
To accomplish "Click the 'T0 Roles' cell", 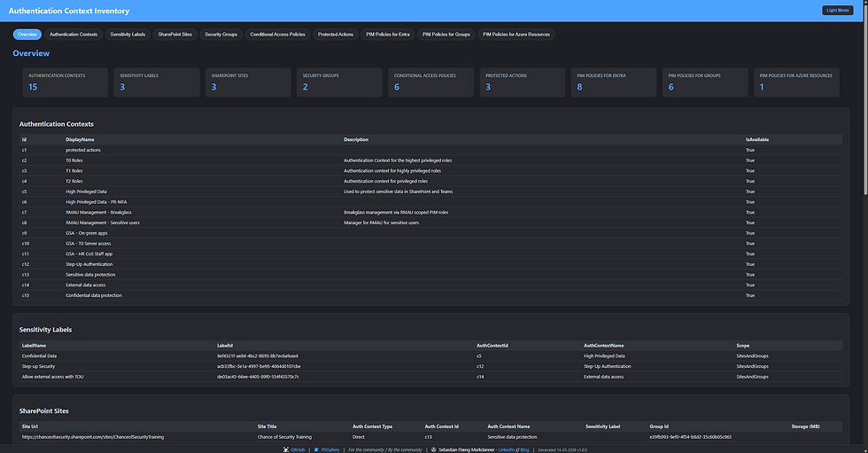I will pyautogui.click(x=74, y=160).
